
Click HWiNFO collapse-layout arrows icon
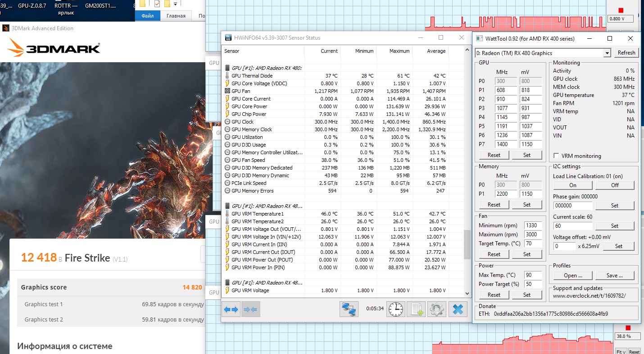coord(250,309)
